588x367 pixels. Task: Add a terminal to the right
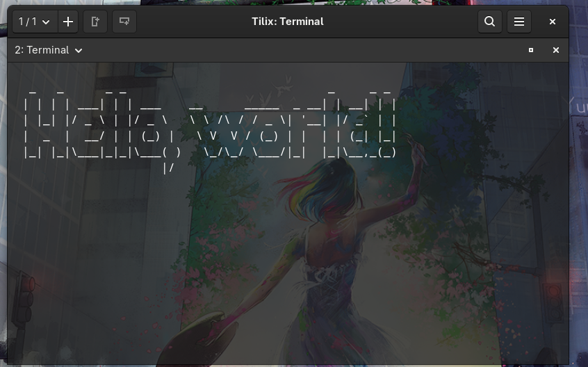tap(96, 22)
